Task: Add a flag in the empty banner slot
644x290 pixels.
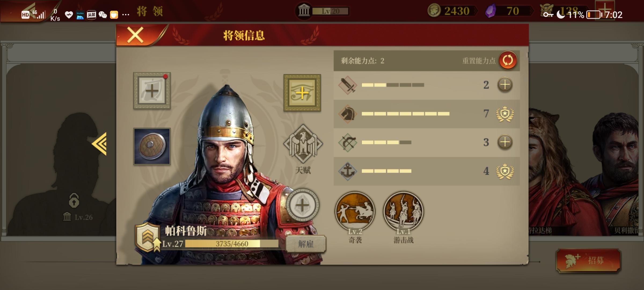Action: click(152, 91)
